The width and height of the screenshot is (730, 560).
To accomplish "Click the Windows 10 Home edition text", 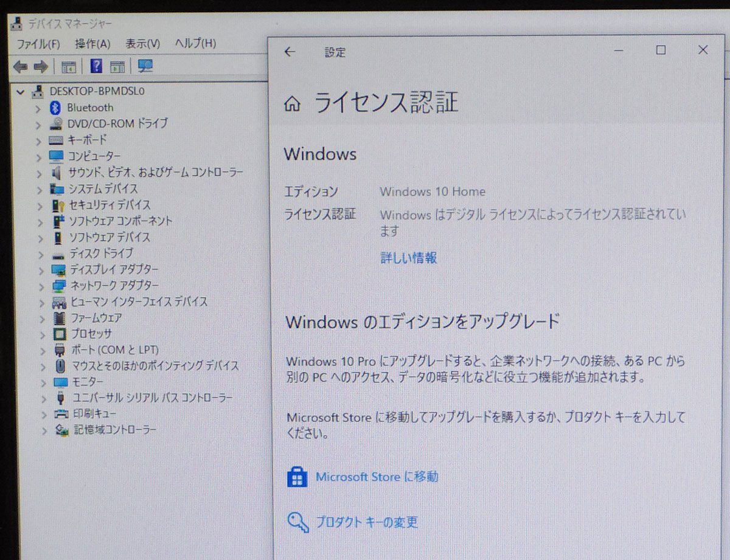I will click(x=433, y=192).
